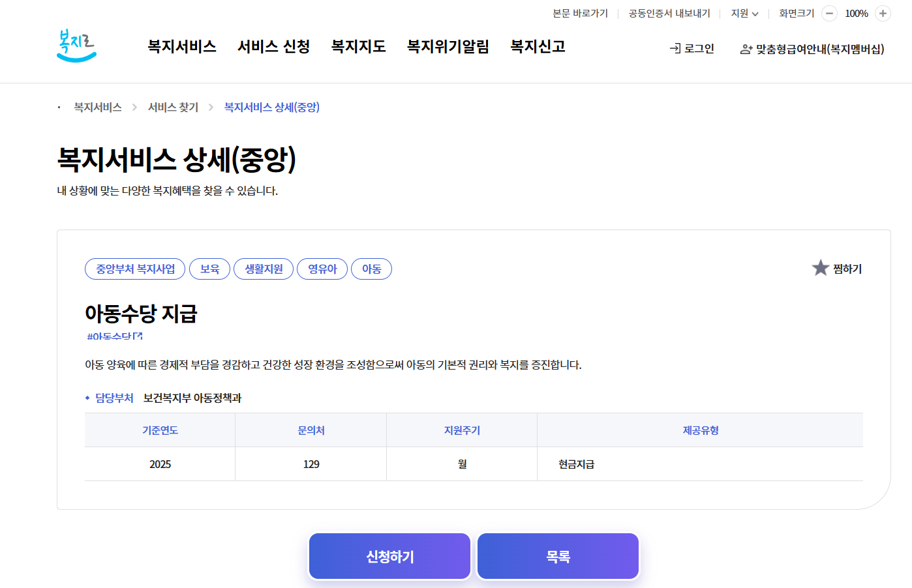Select 복지위기알림 in the navigation
912x588 pixels.
click(448, 46)
